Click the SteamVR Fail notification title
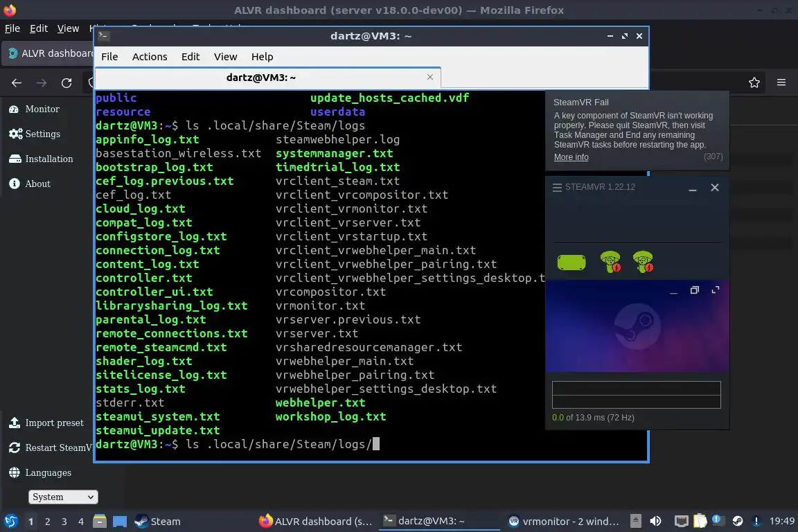The image size is (798, 532). click(580, 103)
